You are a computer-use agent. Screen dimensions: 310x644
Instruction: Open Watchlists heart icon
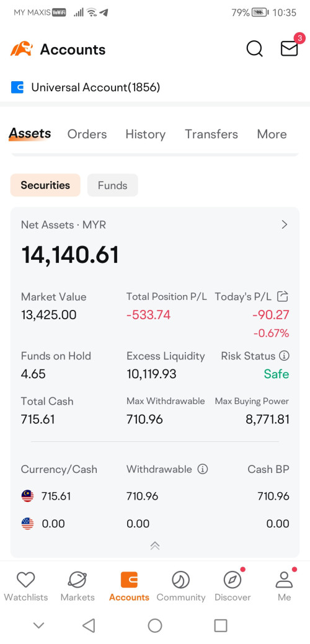click(25, 580)
